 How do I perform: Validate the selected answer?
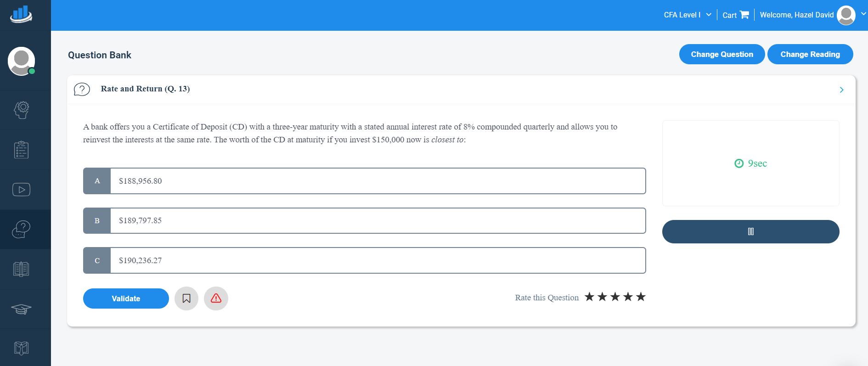coord(126,298)
